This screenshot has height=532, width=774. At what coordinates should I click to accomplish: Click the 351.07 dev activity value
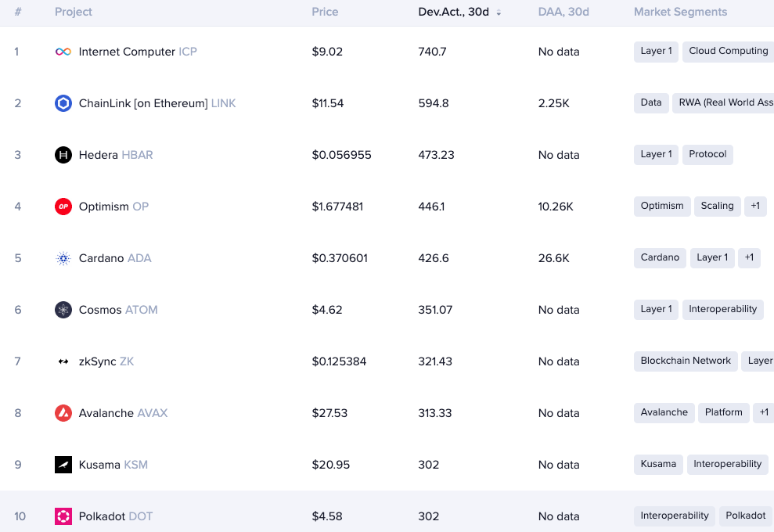435,310
